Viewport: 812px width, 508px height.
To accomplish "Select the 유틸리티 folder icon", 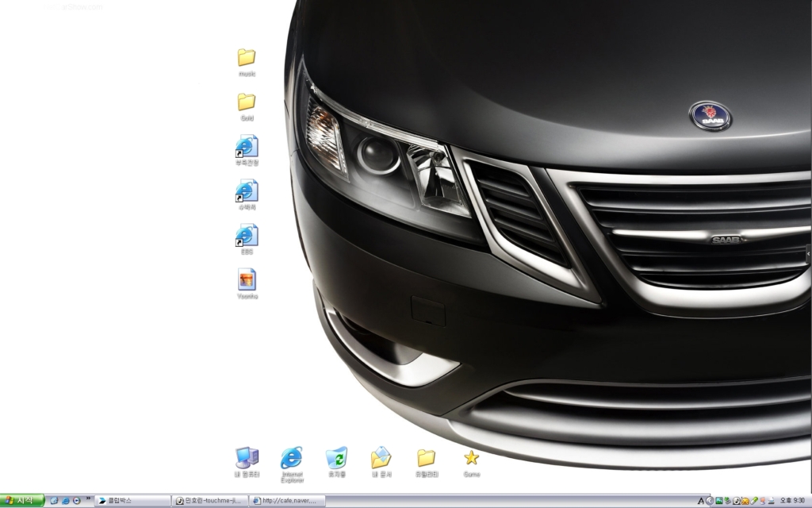I will tap(426, 462).
